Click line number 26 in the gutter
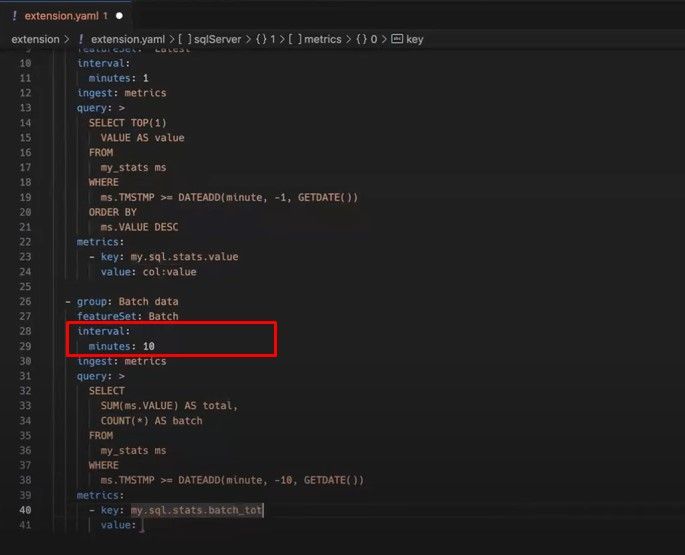This screenshot has width=685, height=555. point(24,301)
